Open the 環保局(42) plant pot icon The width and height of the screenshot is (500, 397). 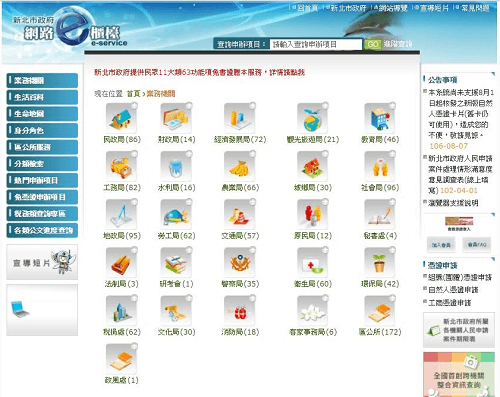click(x=380, y=263)
